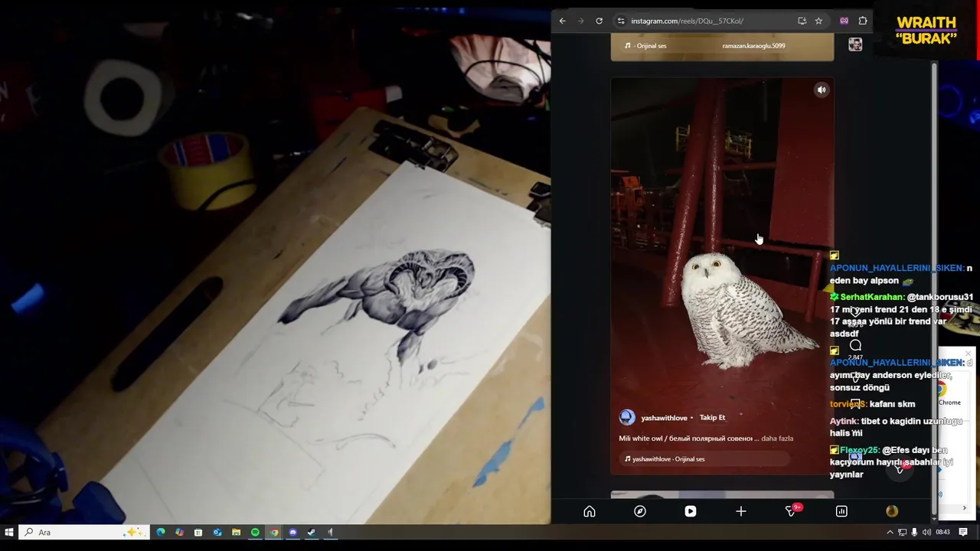Switch to Spotify in the taskbar
The height and width of the screenshot is (551, 980).
[x=255, y=532]
